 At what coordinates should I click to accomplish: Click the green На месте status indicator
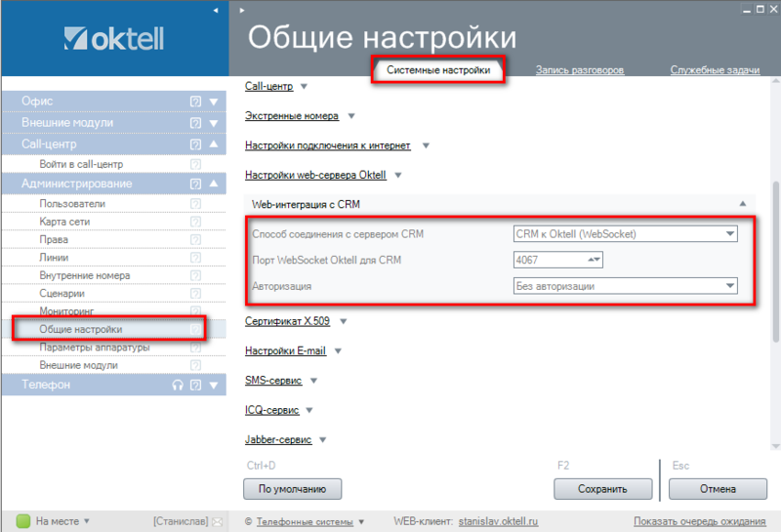[x=22, y=521]
